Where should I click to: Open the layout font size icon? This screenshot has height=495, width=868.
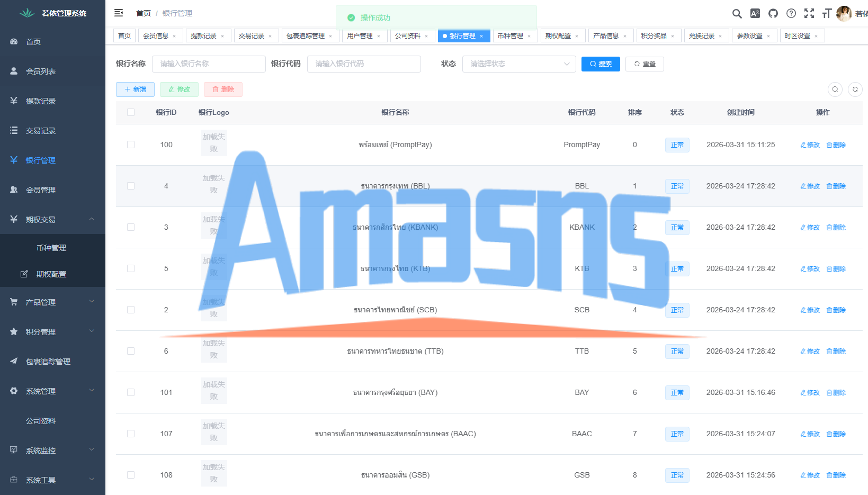[827, 13]
